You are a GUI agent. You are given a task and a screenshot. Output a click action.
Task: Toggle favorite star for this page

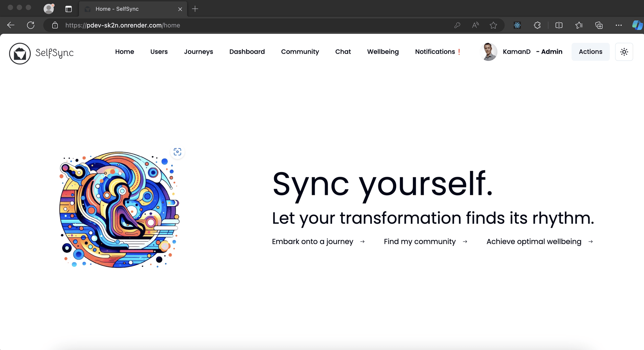(x=493, y=25)
